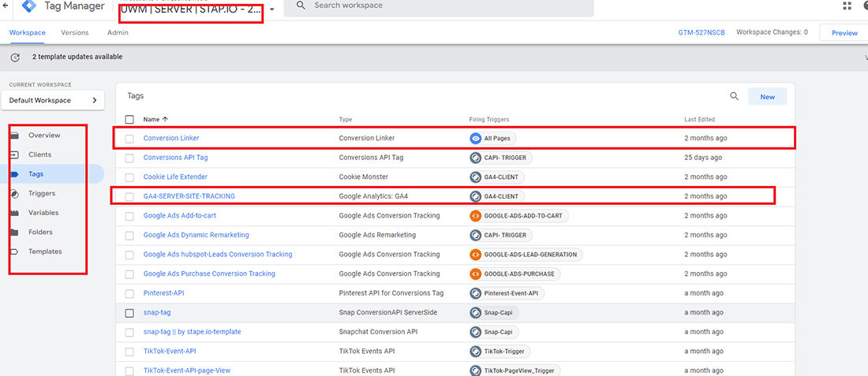Open Variables from the sidebar
The image size is (868, 376).
(x=43, y=213)
